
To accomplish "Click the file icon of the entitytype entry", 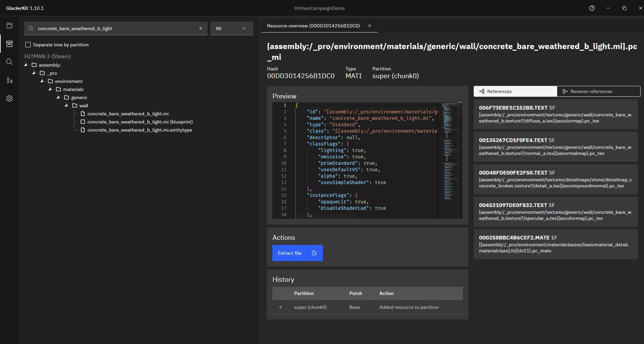I will [83, 130].
